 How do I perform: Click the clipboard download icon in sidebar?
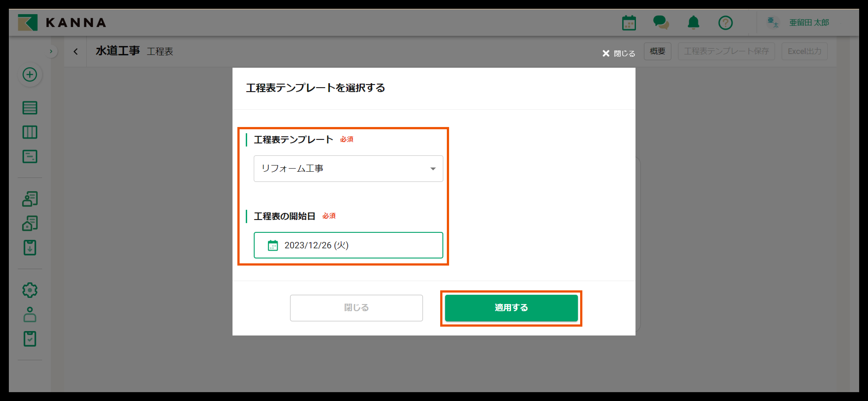coord(30,248)
